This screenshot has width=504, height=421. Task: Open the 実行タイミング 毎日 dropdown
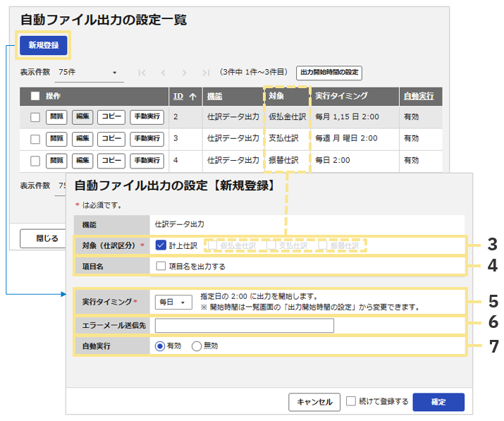173,303
